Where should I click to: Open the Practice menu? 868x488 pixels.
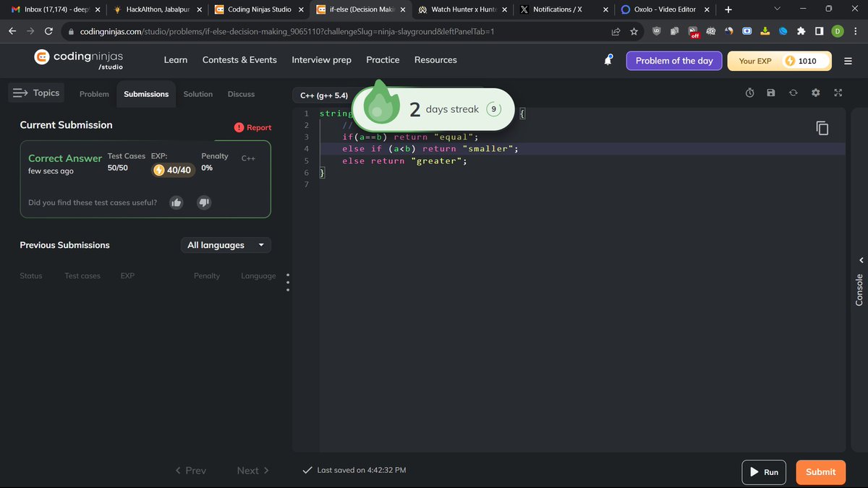pos(383,60)
